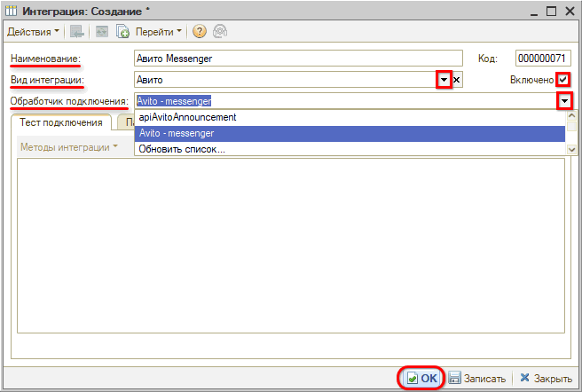Click the first toolbar icon after Действия

(77, 31)
